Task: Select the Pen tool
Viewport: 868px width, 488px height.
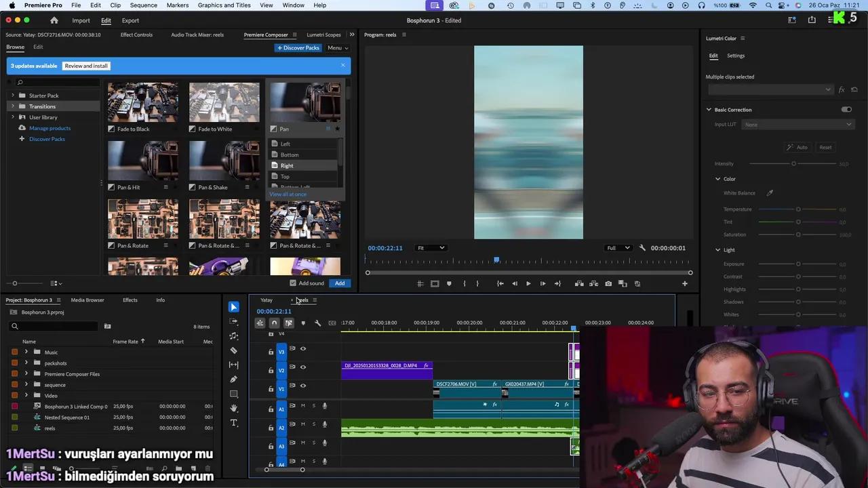Action: pyautogui.click(x=234, y=379)
